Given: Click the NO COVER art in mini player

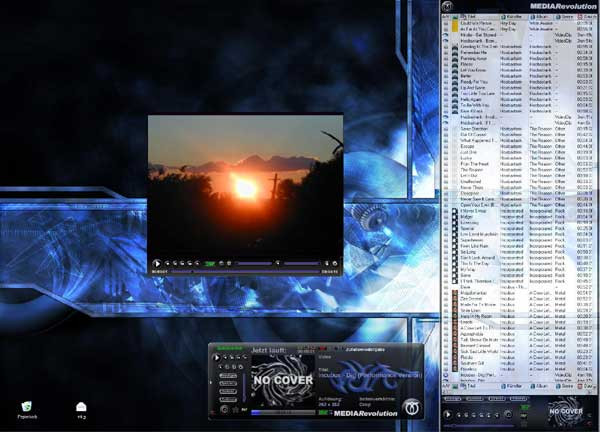Looking at the screenshot, I should [x=283, y=380].
